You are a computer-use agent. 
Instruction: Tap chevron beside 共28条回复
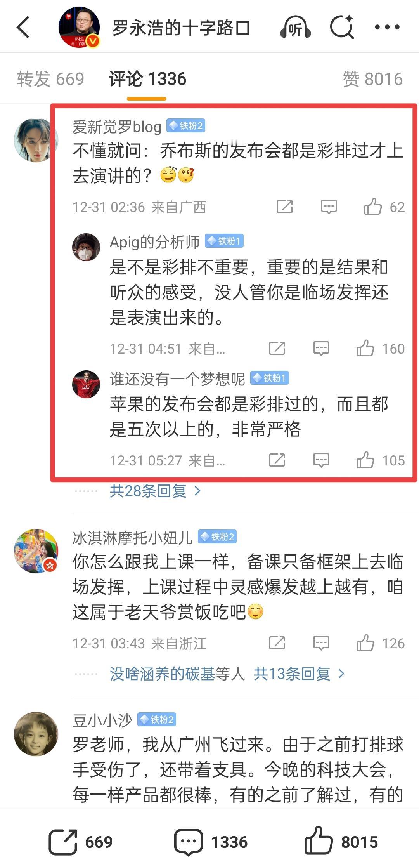(x=197, y=491)
